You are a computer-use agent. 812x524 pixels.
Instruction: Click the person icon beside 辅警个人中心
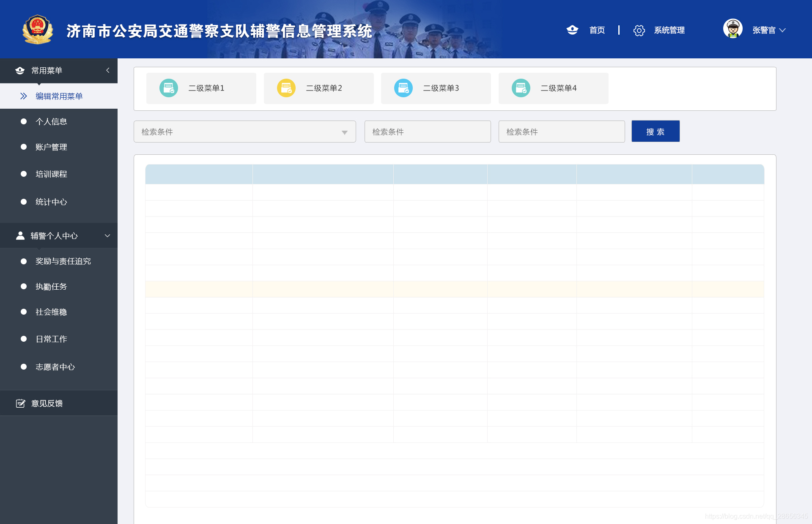pos(20,236)
